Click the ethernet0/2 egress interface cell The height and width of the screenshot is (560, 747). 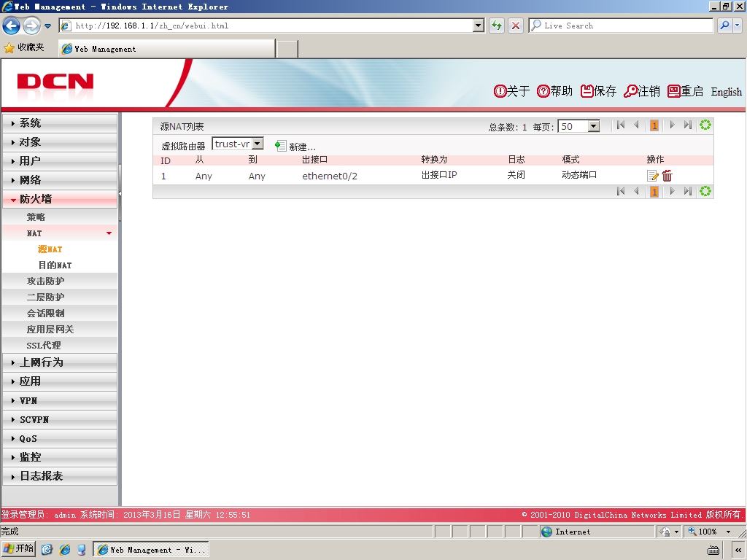tap(330, 176)
